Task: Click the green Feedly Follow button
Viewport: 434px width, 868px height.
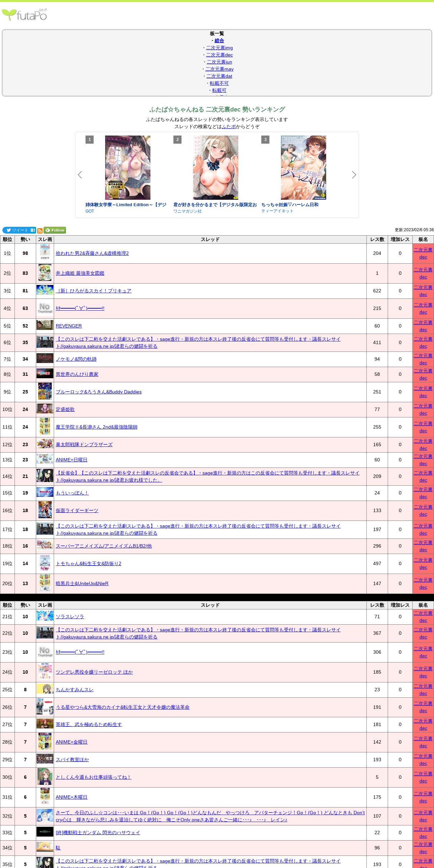Action: click(x=55, y=230)
